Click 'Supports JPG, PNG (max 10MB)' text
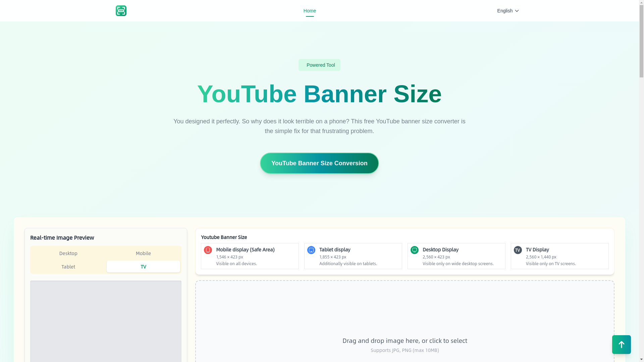The height and width of the screenshot is (362, 644). click(x=405, y=350)
